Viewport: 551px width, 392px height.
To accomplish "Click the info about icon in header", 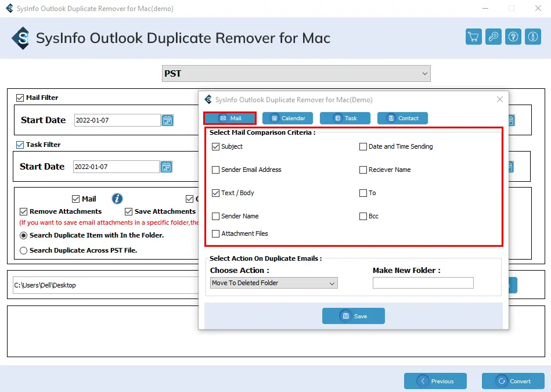I will click(x=533, y=37).
